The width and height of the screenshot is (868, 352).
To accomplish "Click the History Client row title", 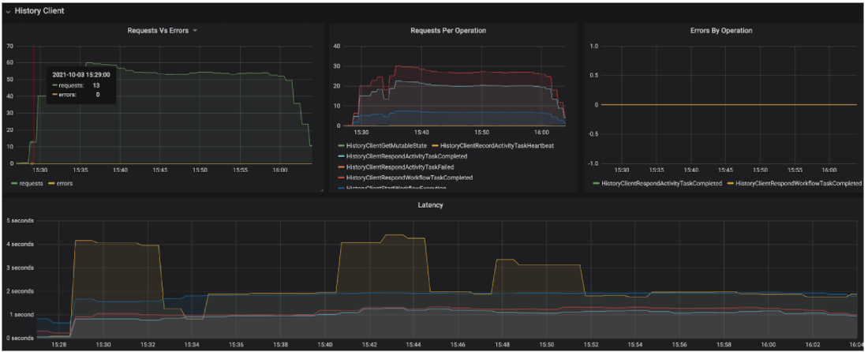I will point(39,11).
